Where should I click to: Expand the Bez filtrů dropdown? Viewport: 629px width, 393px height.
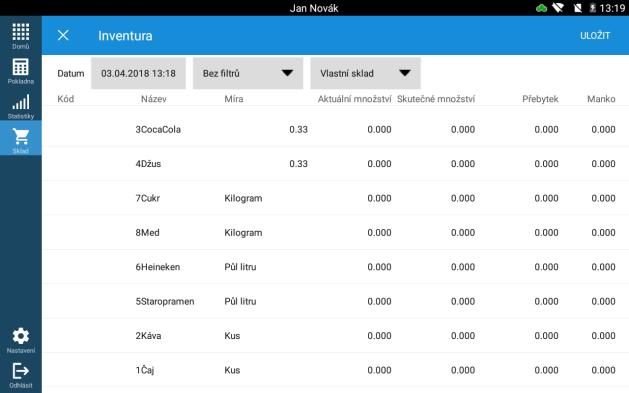[248, 73]
